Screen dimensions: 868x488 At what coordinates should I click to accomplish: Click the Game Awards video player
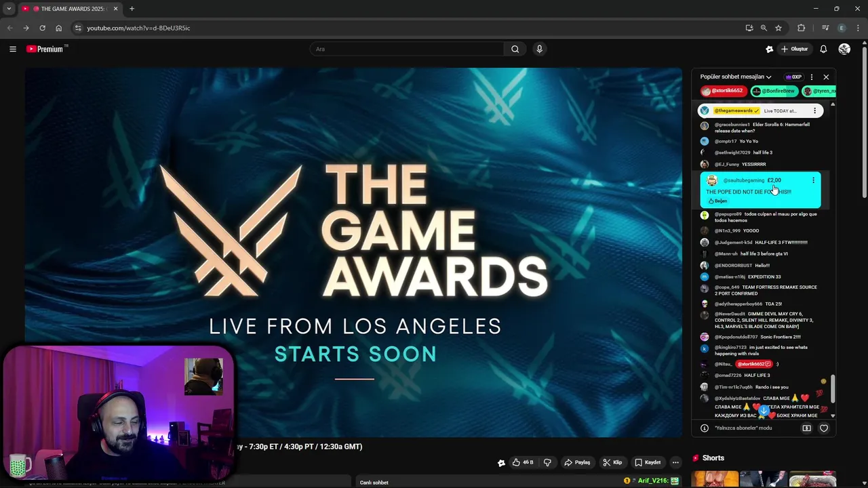pos(353,252)
